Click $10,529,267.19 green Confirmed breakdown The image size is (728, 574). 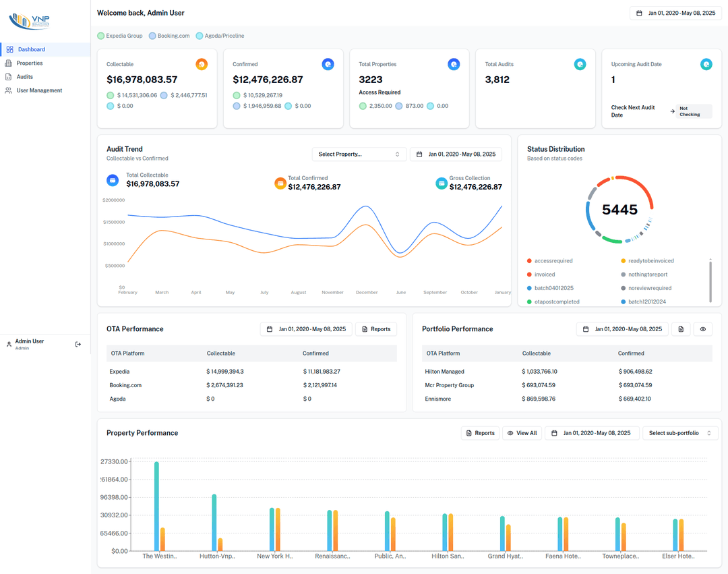pyautogui.click(x=257, y=95)
